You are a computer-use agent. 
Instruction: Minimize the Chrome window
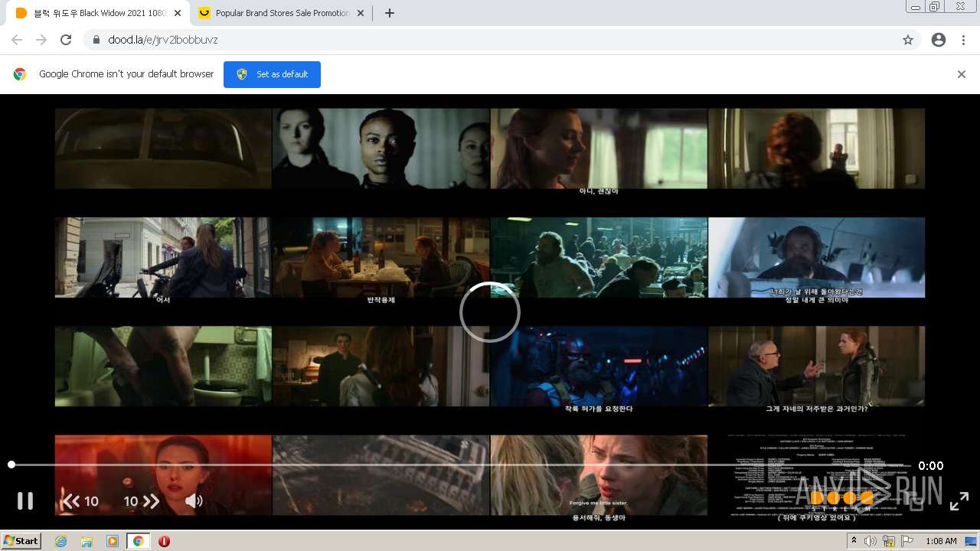pyautogui.click(x=915, y=7)
